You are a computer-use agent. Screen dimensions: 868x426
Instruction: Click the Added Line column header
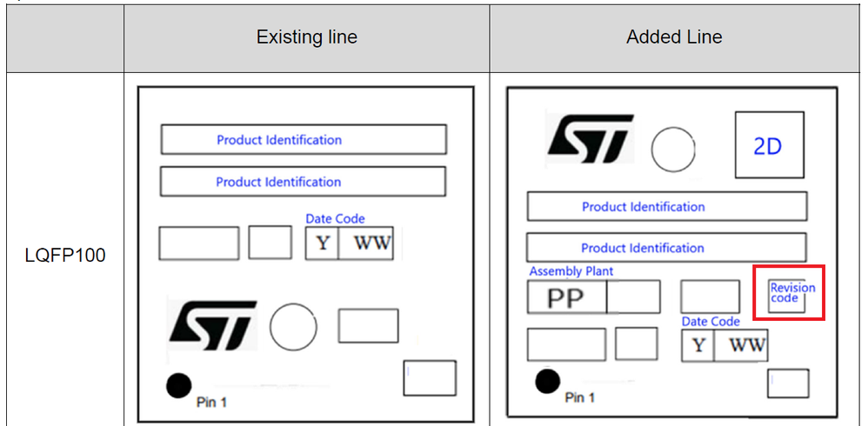(x=674, y=37)
